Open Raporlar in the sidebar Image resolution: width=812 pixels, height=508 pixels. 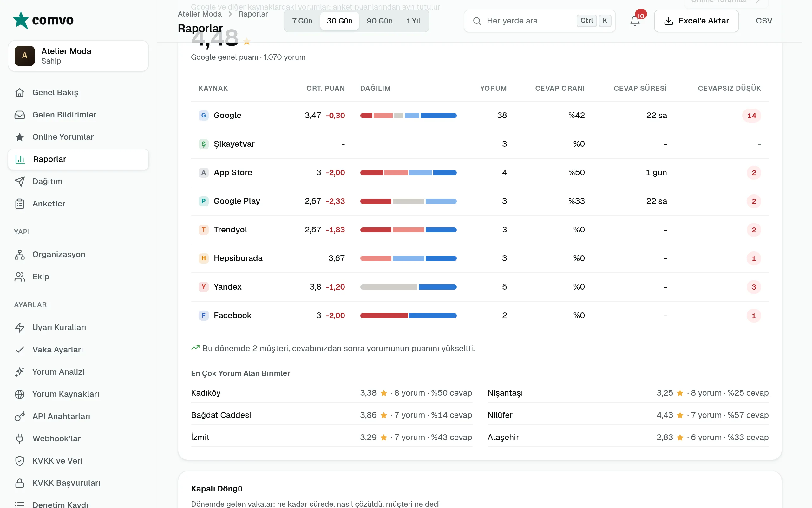point(78,159)
